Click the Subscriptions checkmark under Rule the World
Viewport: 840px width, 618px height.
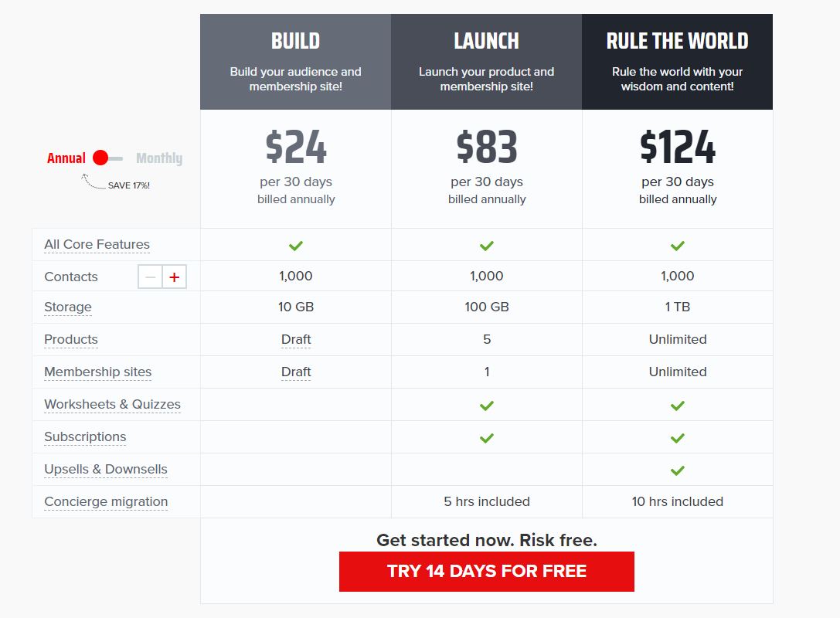pyautogui.click(x=677, y=439)
